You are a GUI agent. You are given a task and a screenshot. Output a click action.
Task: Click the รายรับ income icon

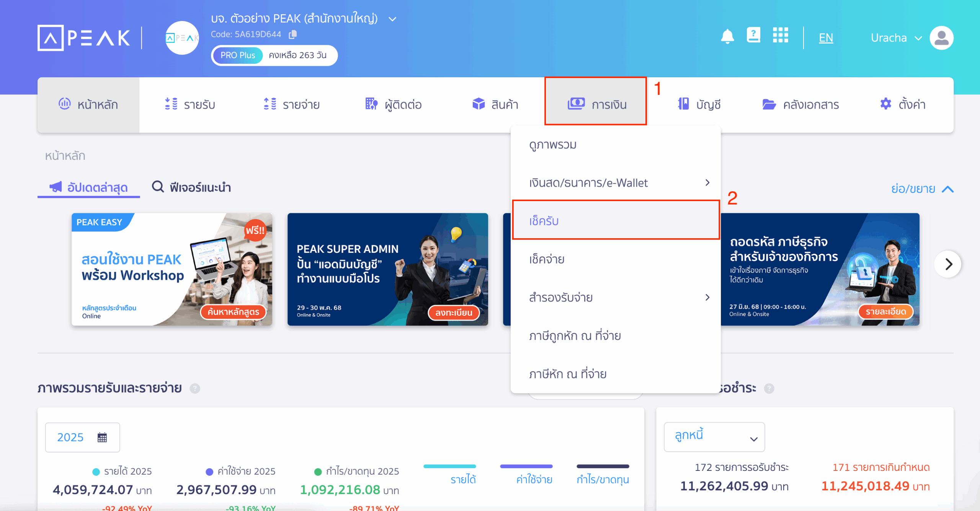point(171,104)
